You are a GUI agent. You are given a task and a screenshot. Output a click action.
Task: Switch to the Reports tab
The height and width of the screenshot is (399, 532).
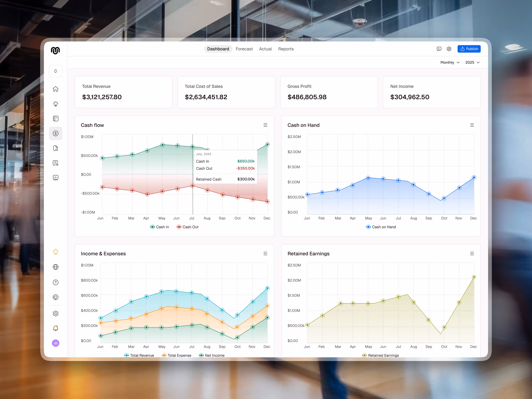286,49
